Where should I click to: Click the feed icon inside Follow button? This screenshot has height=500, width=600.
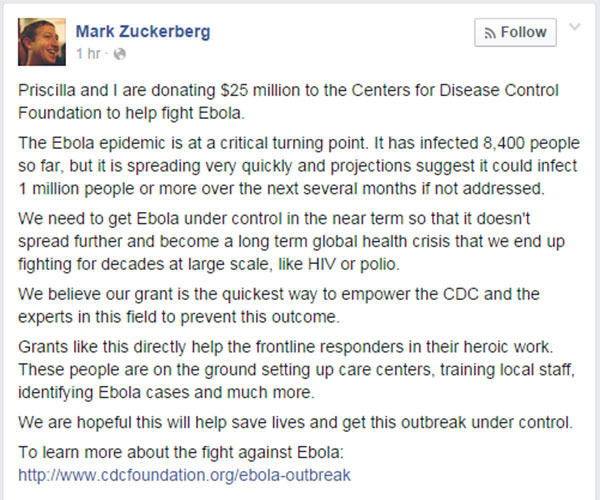[x=490, y=33]
